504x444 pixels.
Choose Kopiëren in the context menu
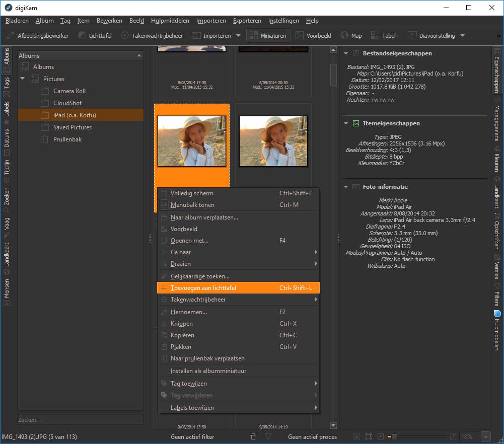238,335
